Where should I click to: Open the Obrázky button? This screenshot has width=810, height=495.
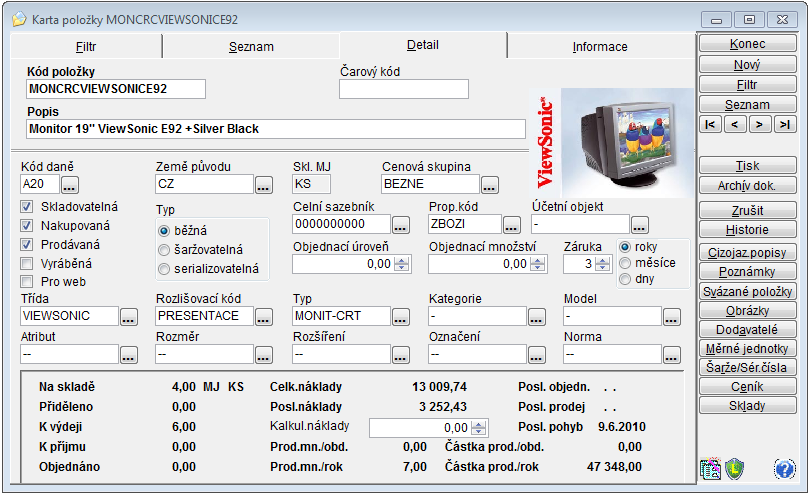747,311
